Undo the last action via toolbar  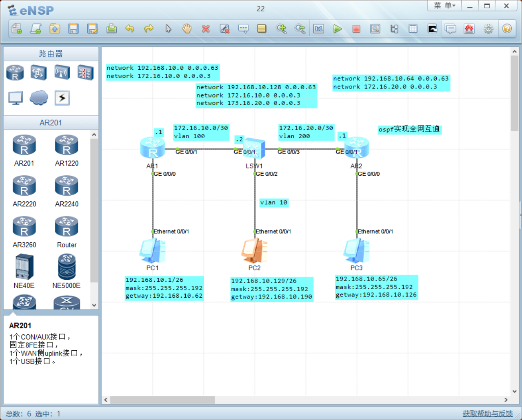pos(130,29)
